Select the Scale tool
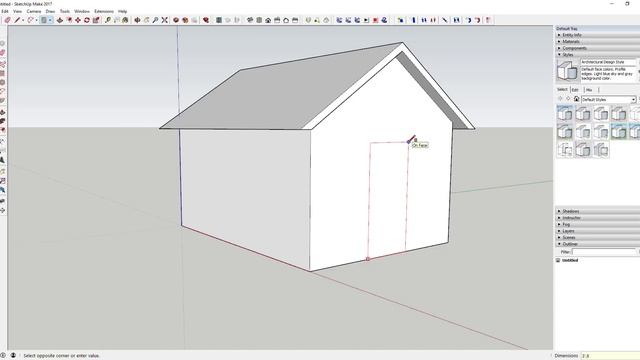This screenshot has width=640, height=360. (x=96, y=20)
